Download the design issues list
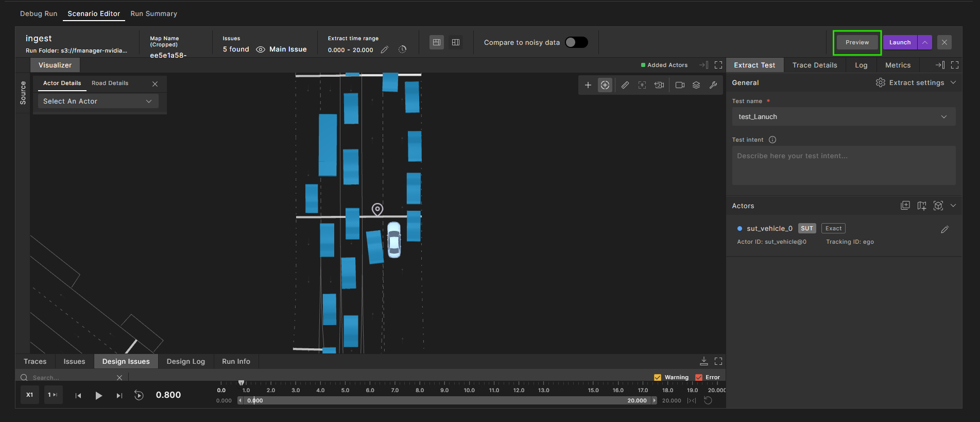Image resolution: width=980 pixels, height=422 pixels. [x=704, y=361]
